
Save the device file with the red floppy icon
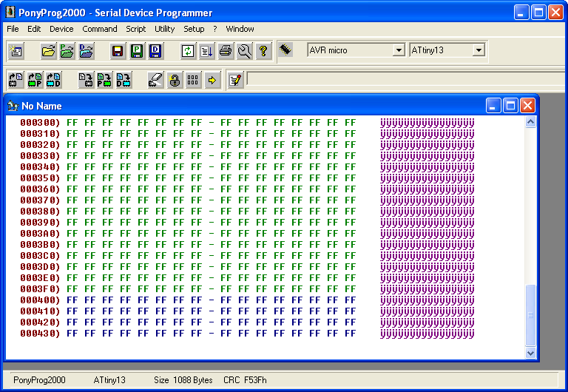[118, 51]
